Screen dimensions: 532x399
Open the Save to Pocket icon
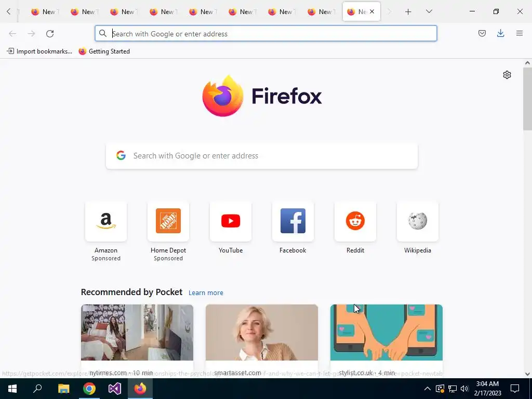pos(482,33)
